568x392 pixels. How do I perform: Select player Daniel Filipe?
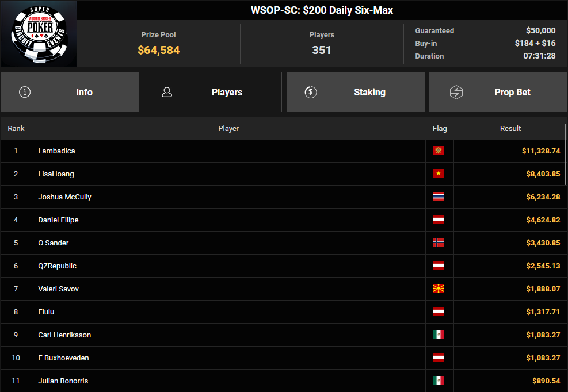58,220
